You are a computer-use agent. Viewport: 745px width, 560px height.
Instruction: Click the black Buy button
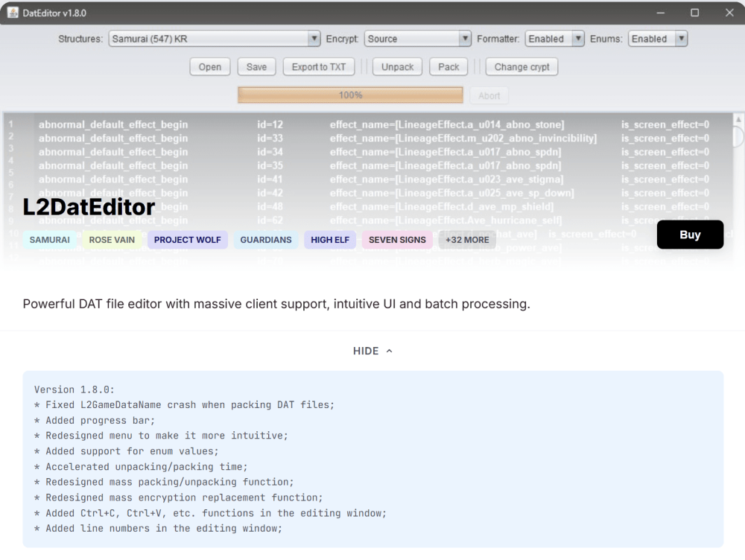pyautogui.click(x=690, y=235)
